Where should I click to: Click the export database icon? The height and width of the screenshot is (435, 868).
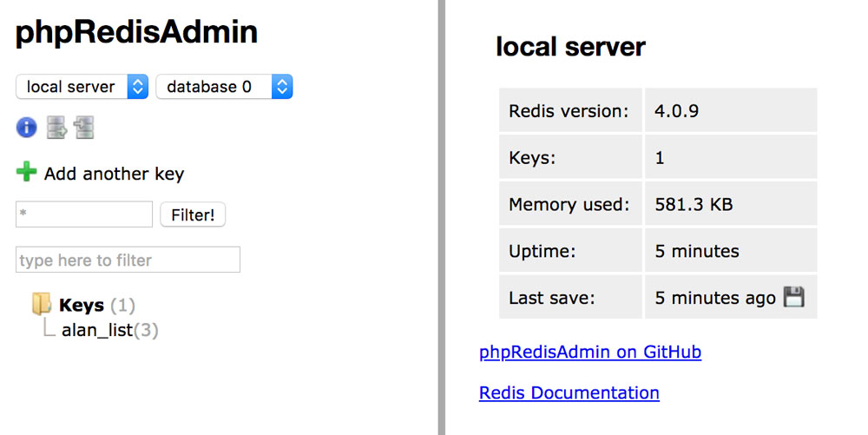[56, 129]
